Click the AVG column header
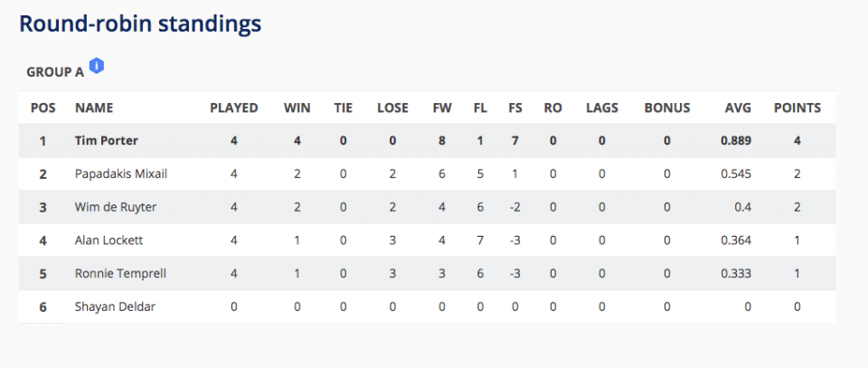The width and height of the screenshot is (868, 368). [x=738, y=108]
